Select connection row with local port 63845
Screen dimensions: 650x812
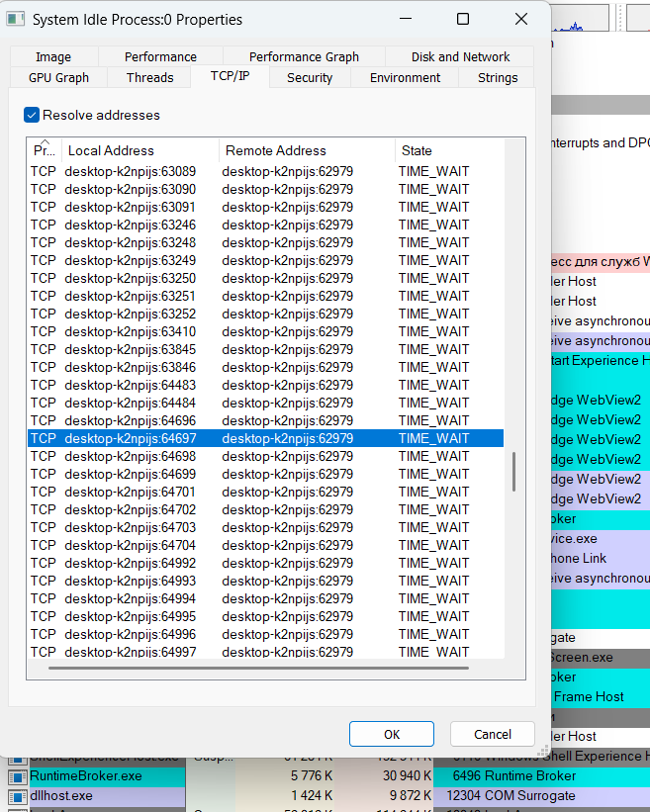pos(266,349)
